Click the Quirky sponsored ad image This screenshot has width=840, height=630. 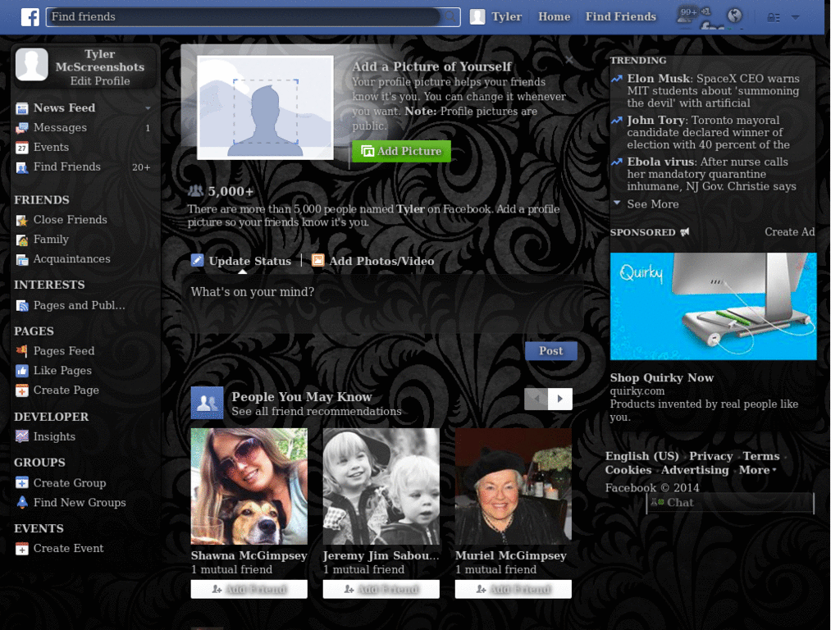point(713,307)
